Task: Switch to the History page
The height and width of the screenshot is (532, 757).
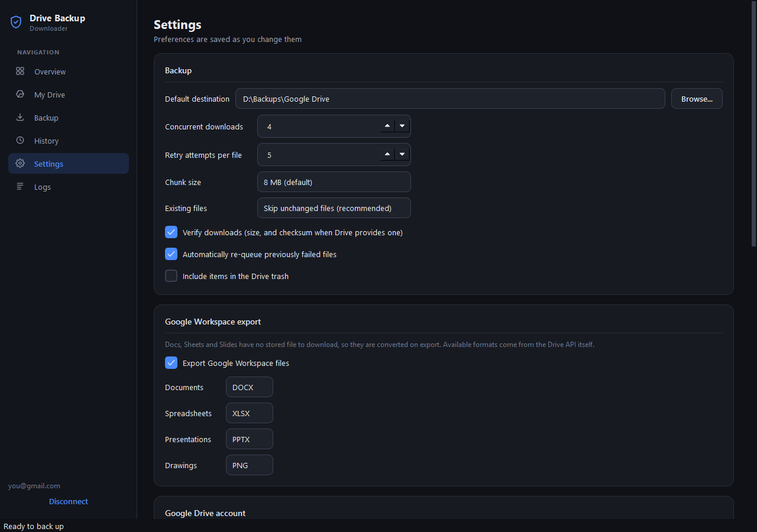Action: click(69, 141)
